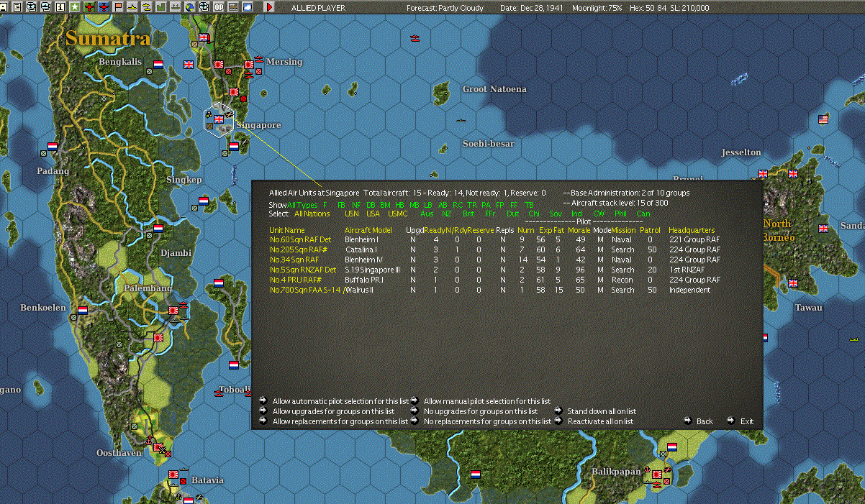Viewport: 865px width, 504px height.
Task: Select All Nations filter
Action: 312,214
